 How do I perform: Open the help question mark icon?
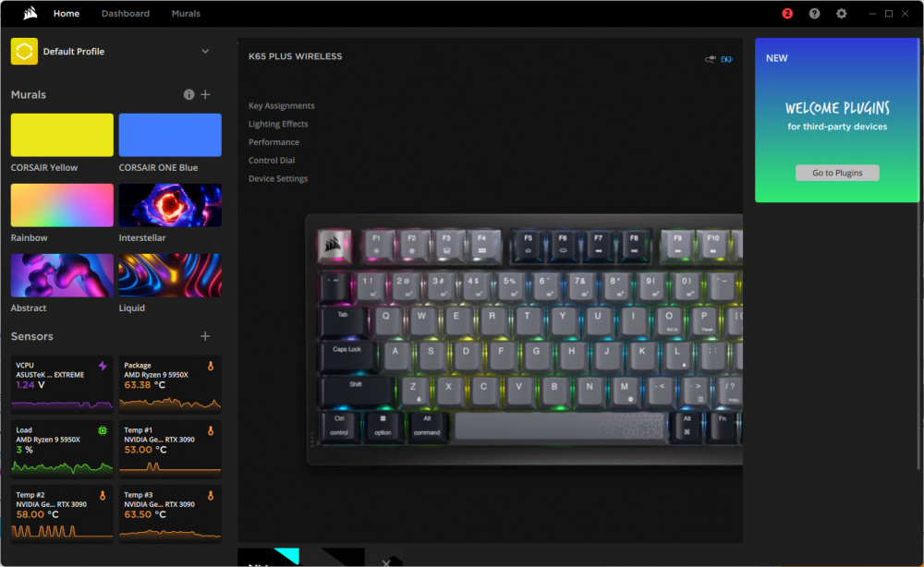pos(814,13)
